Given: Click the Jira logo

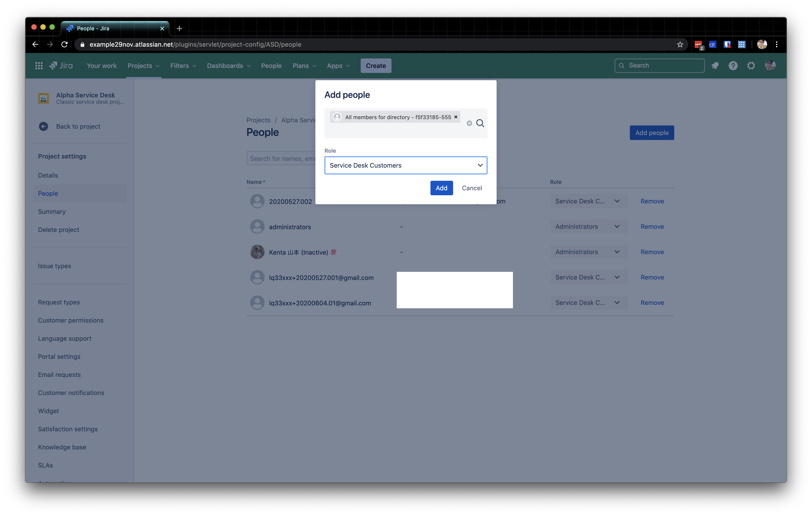Looking at the screenshot, I should click(61, 66).
